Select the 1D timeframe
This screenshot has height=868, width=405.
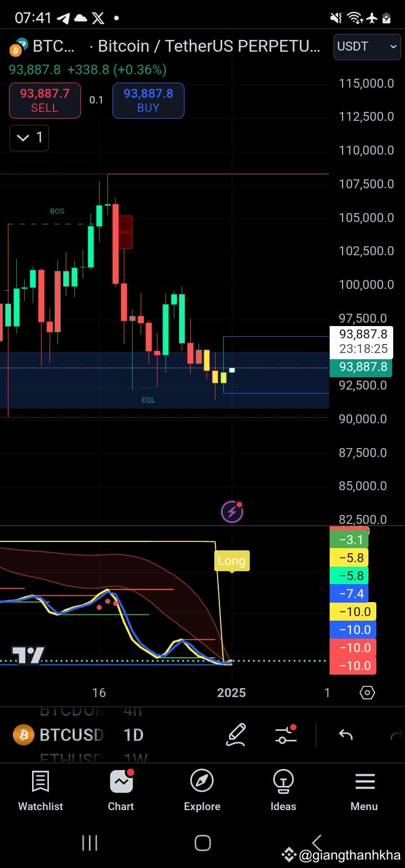(x=133, y=735)
